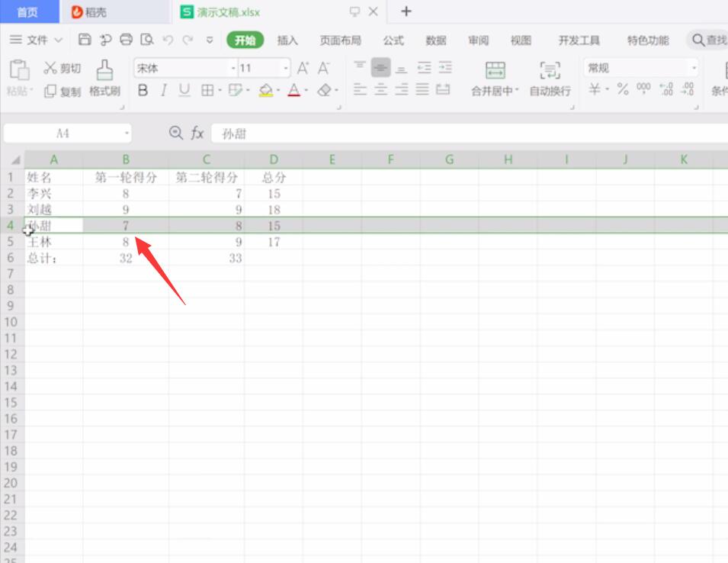Open Print Preview icon
Viewport: 728px width, 563px height.
click(x=147, y=40)
